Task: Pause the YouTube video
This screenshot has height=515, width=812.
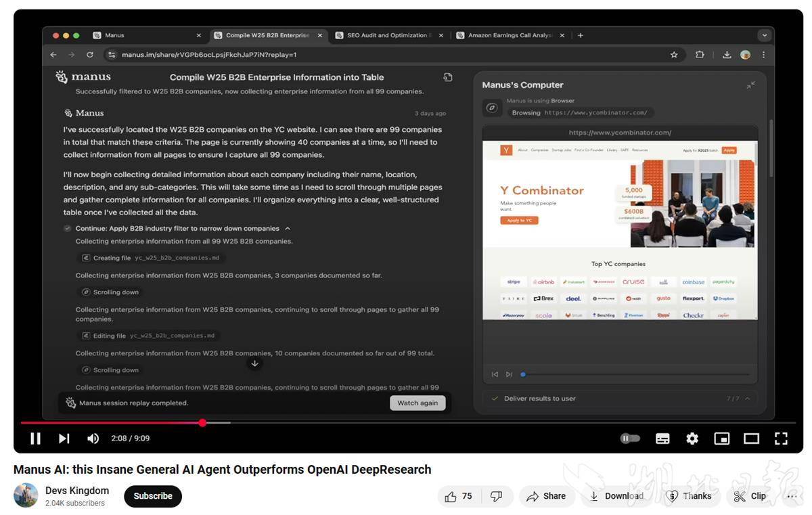Action: 35,439
